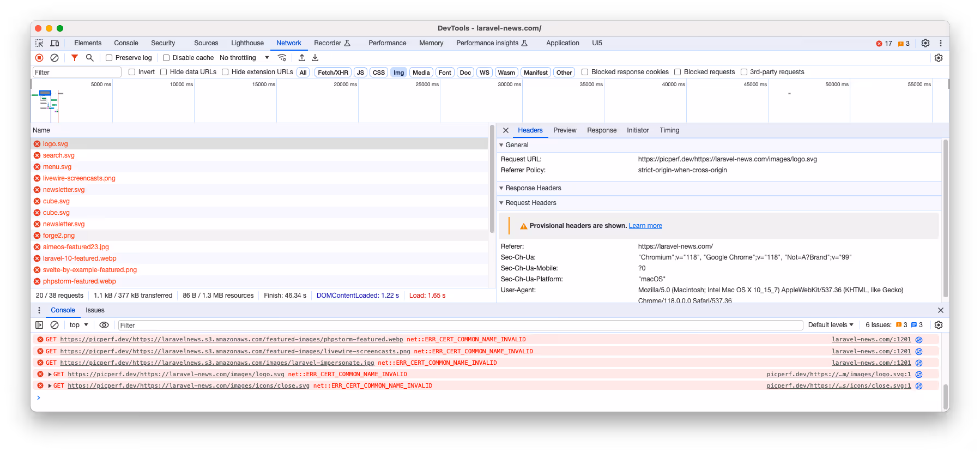The width and height of the screenshot is (980, 452).
Task: Check the Invert filter checkbox
Action: [132, 72]
